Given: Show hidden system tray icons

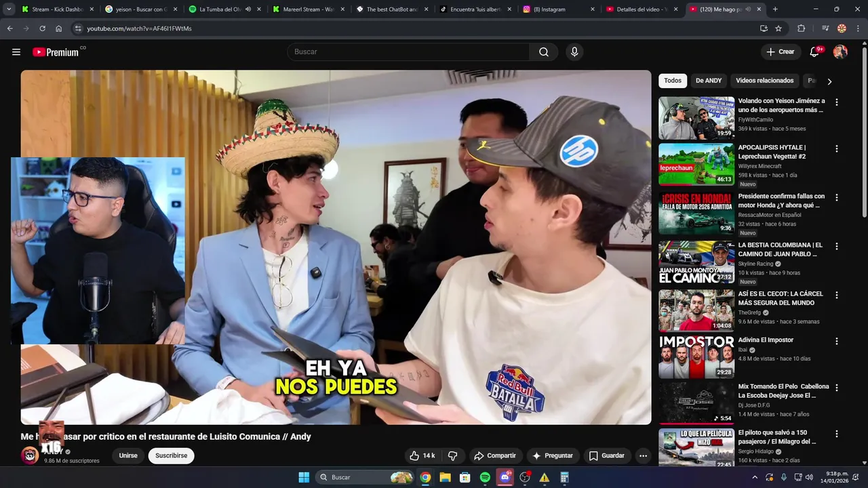Looking at the screenshot, I should tap(754, 477).
